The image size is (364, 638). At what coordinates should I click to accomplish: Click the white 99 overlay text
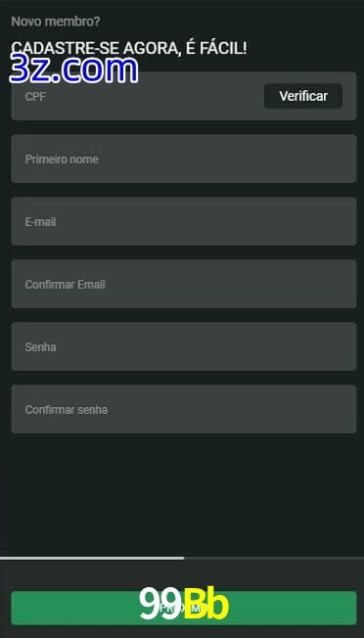160,604
